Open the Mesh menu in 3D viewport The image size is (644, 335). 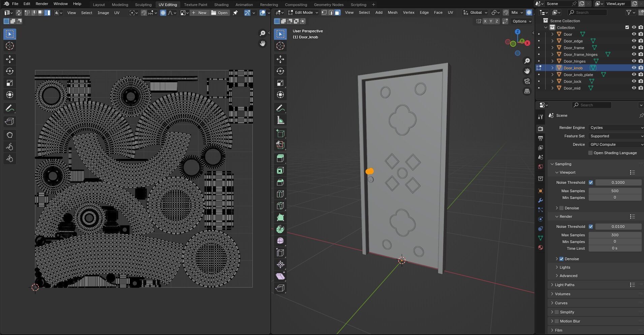(x=392, y=12)
